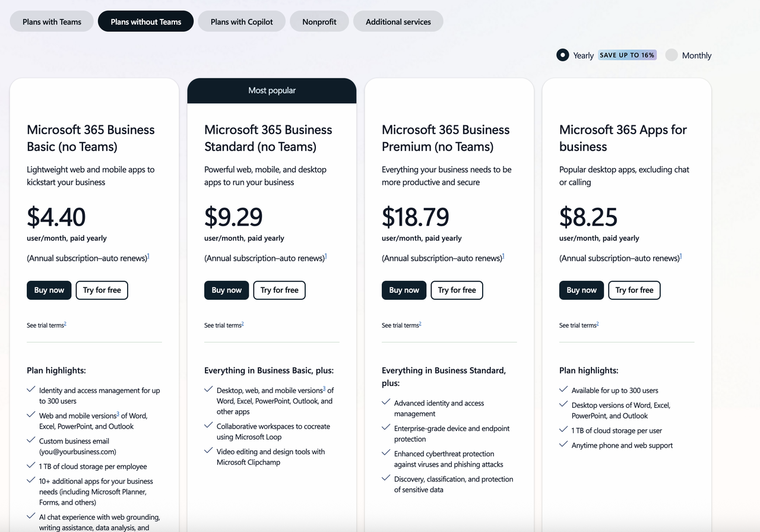Viewport: 760px width, 532px height.
Task: Open the Plans with Copilot tab
Action: click(242, 21)
